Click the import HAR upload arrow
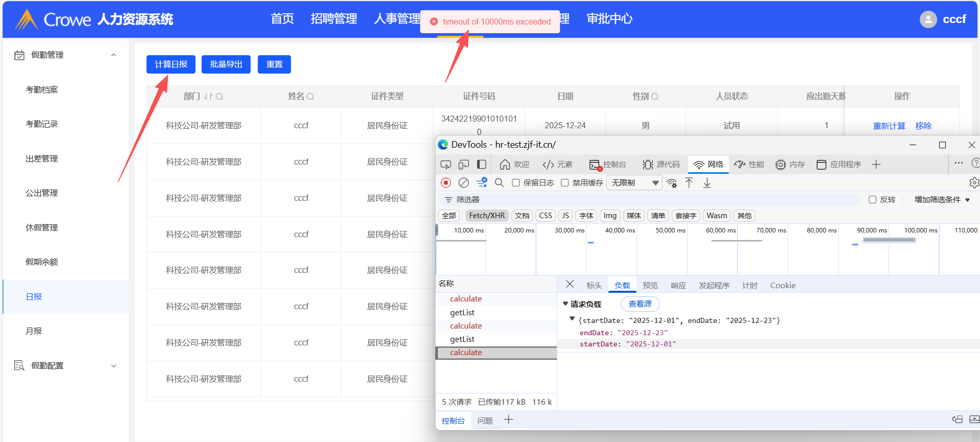This screenshot has width=980, height=442. point(689,183)
